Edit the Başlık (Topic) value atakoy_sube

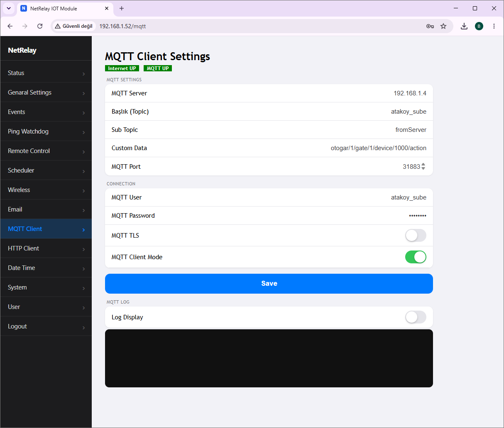[409, 112]
